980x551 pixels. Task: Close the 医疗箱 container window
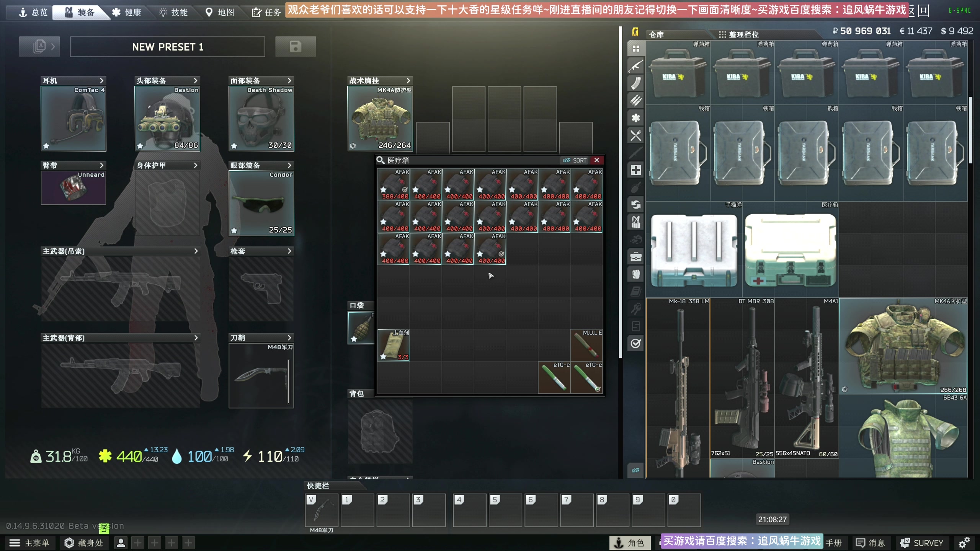click(597, 160)
